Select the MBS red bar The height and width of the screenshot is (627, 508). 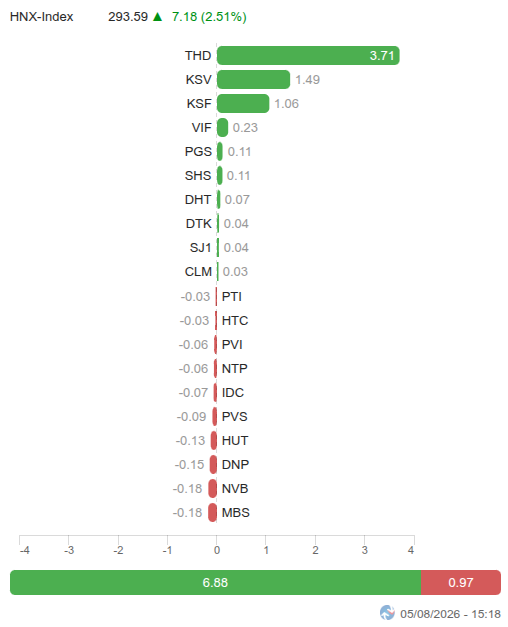coord(212,513)
